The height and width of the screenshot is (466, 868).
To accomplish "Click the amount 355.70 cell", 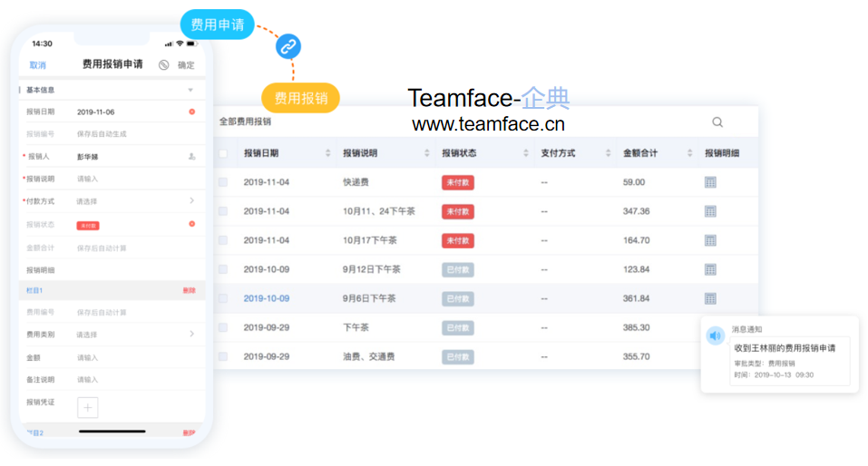I will coord(636,356).
